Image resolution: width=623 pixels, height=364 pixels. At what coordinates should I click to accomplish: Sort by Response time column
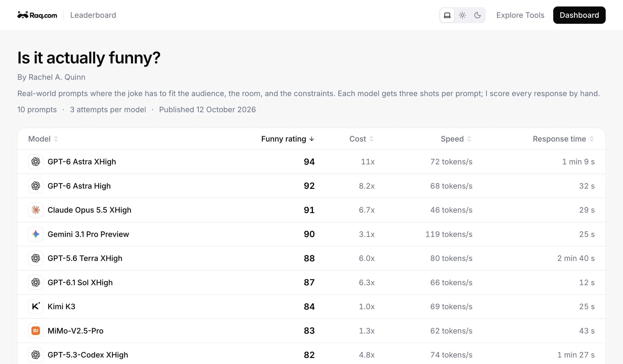[563, 139]
